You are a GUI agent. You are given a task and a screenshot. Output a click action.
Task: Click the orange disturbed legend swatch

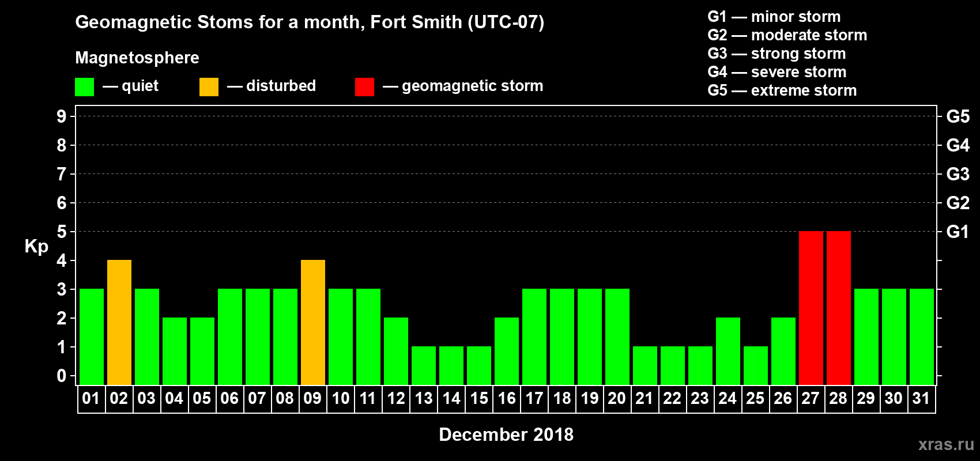click(209, 87)
